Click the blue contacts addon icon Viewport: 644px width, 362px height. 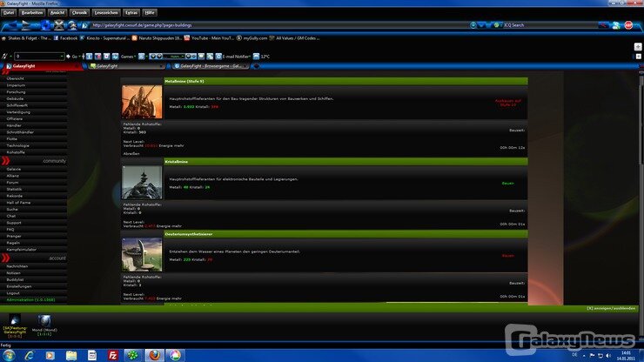(616, 25)
